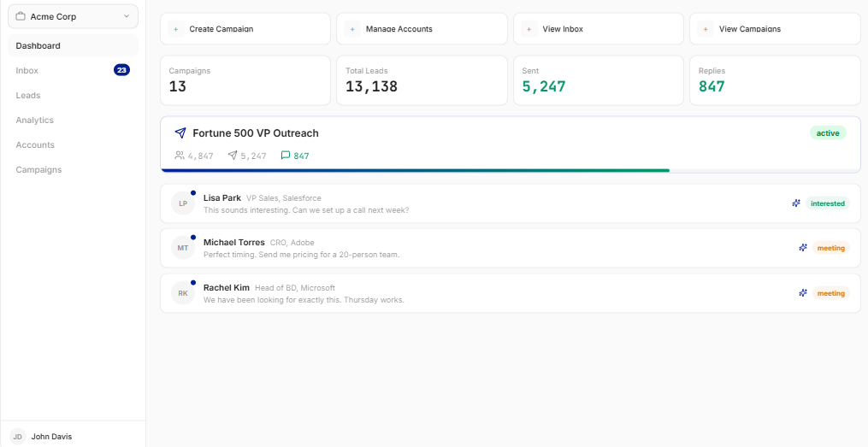Screen dimensions: 868x447
Task: Click the briefcase icon beside Acme Corp
Action: (x=21, y=16)
